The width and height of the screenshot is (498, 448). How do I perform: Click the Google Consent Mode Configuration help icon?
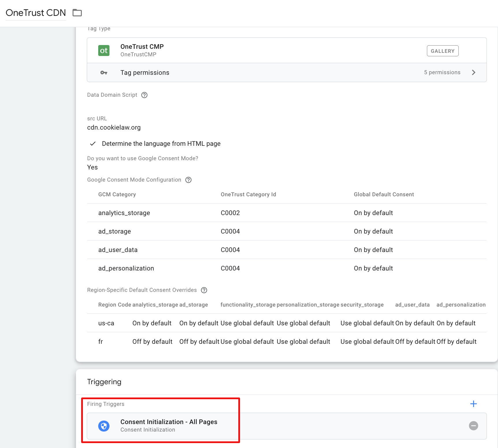click(188, 180)
